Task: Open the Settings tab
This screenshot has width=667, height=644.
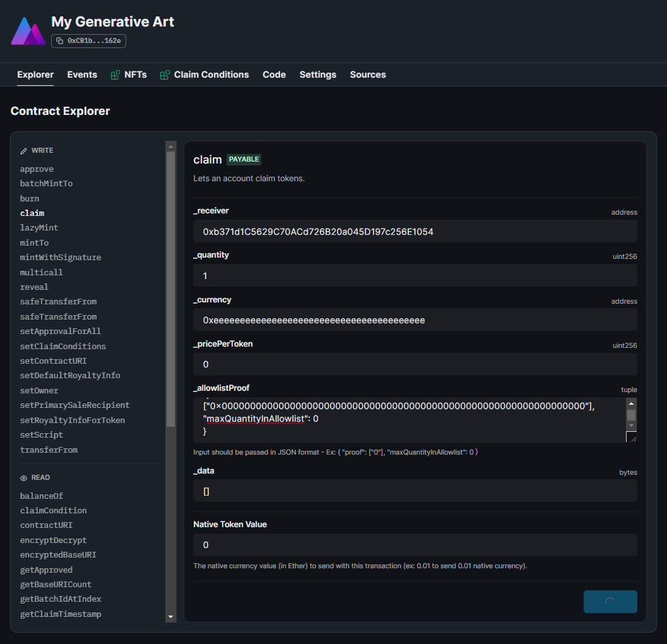Action: (317, 75)
